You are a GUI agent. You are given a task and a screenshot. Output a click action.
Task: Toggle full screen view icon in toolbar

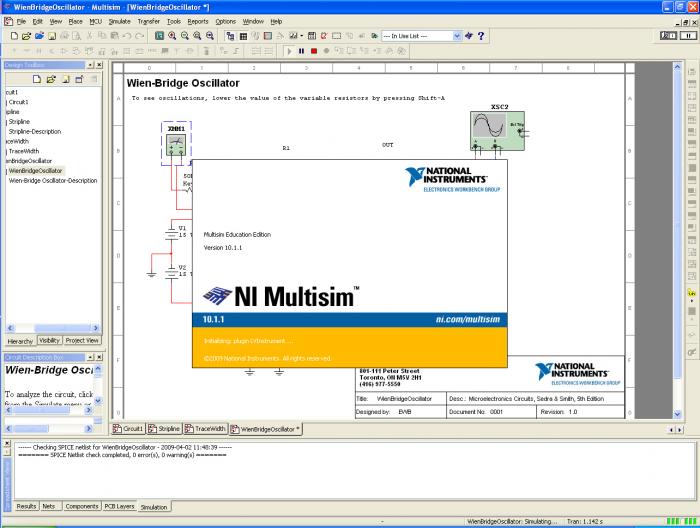pos(159,36)
